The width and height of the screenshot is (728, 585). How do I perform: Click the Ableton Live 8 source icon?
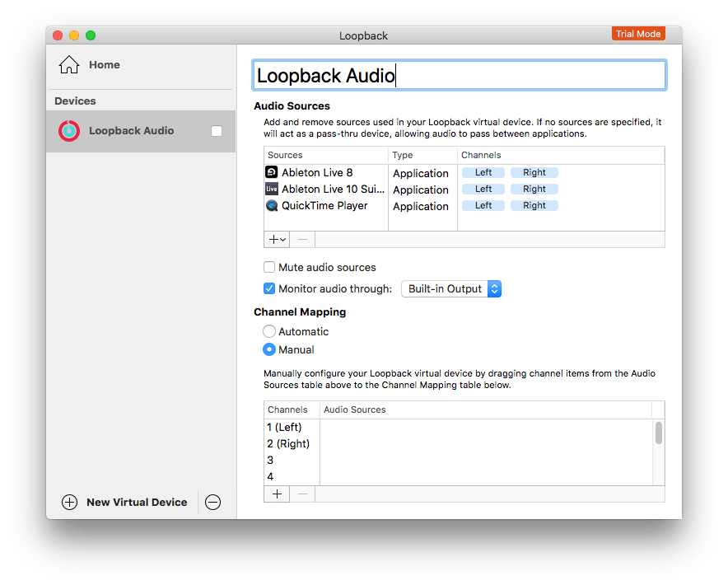coord(272,172)
